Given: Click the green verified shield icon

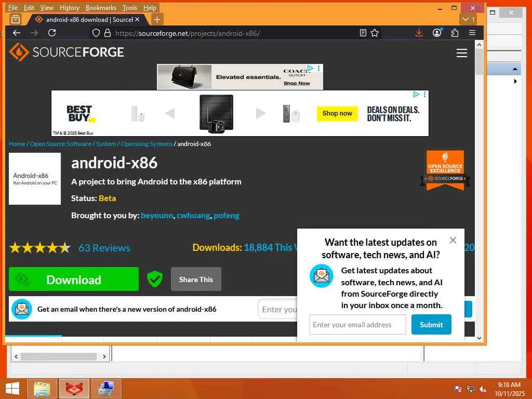Looking at the screenshot, I should 155,279.
